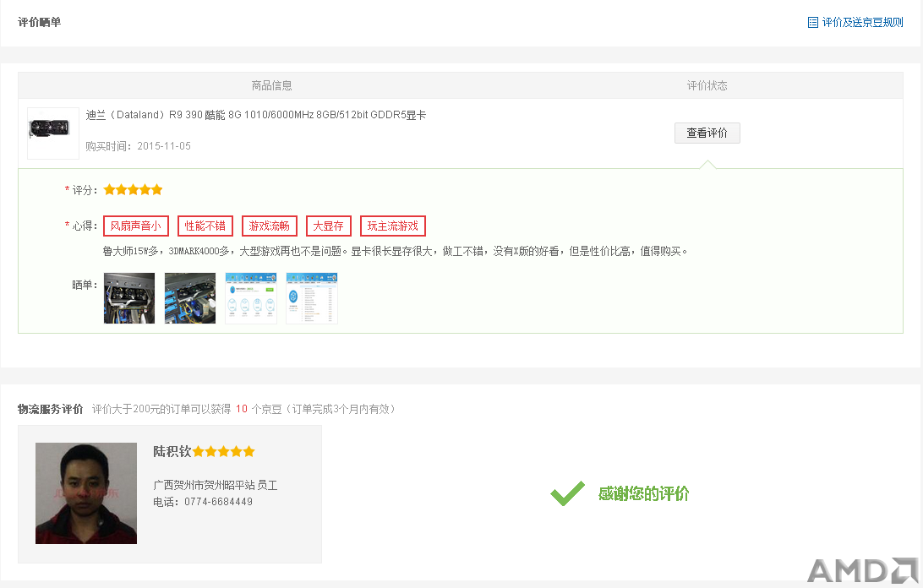Click the 感谢您的评价 message
Image resolution: width=923 pixels, height=588 pixels.
pyautogui.click(x=643, y=493)
